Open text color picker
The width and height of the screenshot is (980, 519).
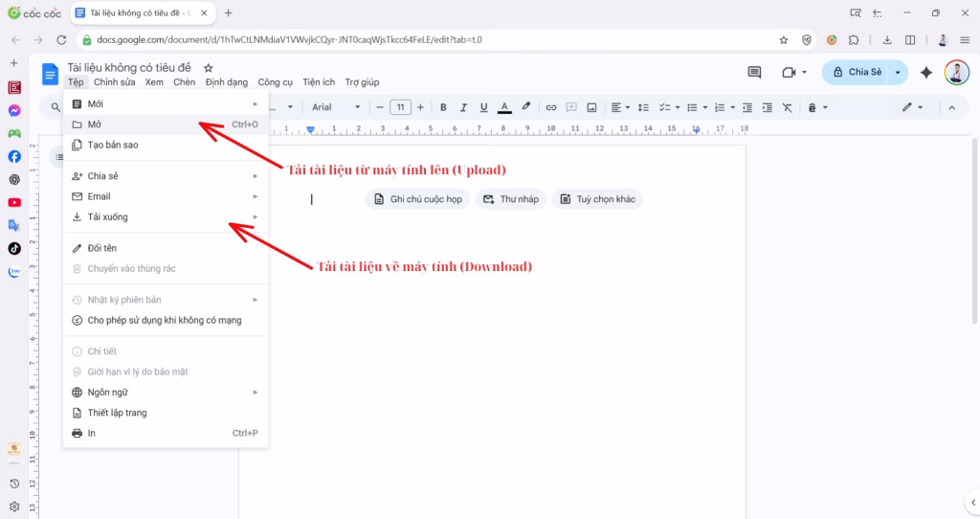click(504, 107)
